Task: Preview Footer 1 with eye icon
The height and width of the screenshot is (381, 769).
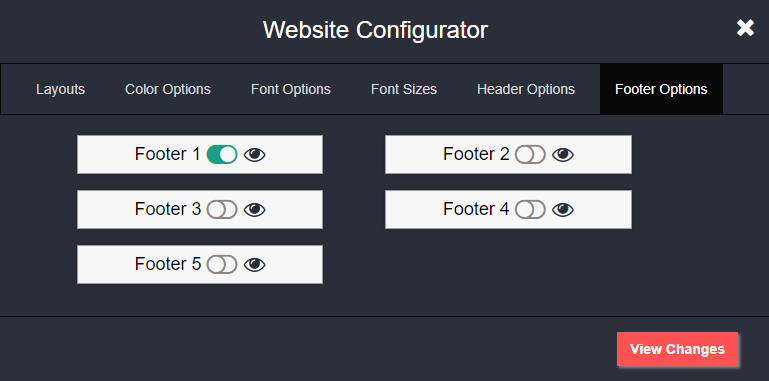Action: coord(255,155)
